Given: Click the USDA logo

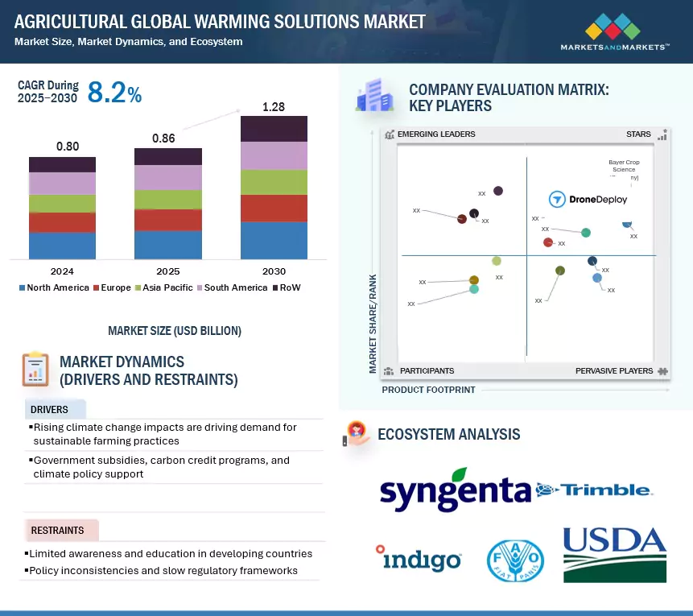Looking at the screenshot, I should 615,554.
